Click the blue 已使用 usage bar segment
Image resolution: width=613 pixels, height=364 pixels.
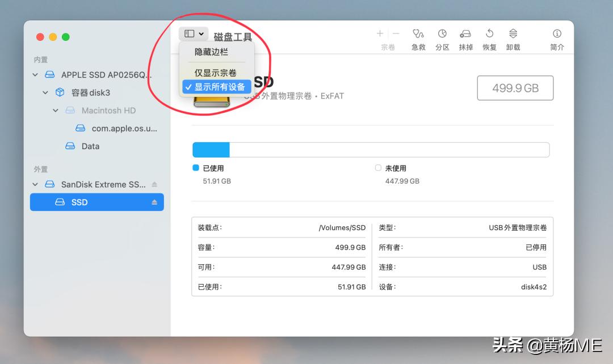click(x=211, y=149)
